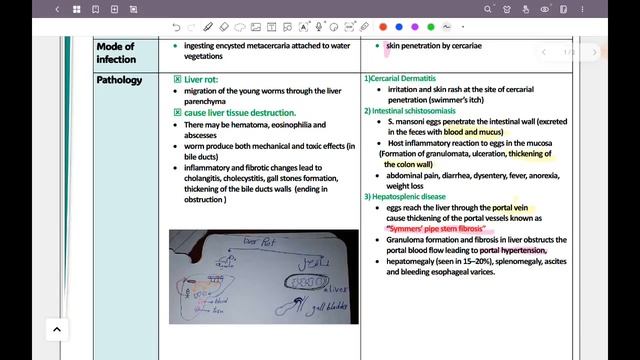Open the bookmarks icon
640x360 pixels.
pos(96,9)
